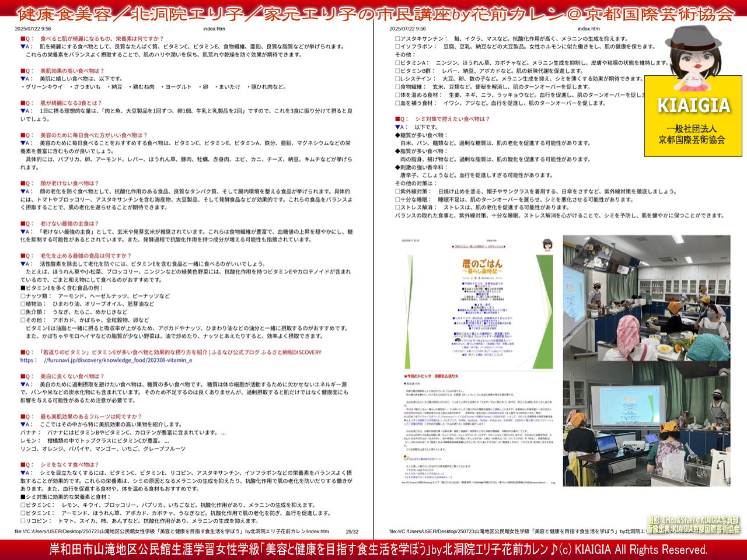Viewport: 747px width, 560px height.
Task: Click the left page's index.htm header
Action: [x=214, y=29]
